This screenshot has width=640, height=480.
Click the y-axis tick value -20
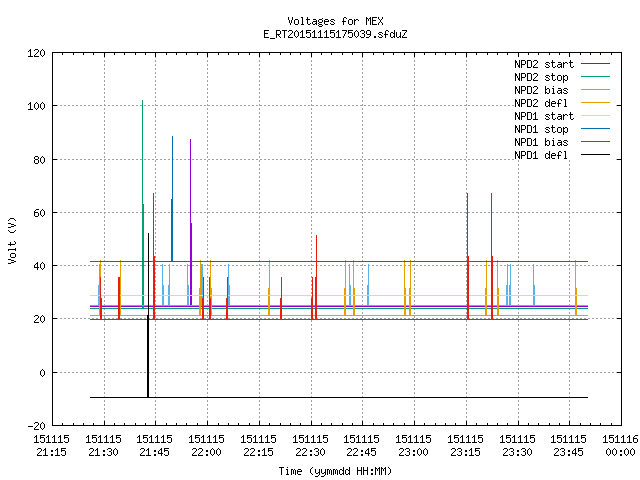(36, 426)
